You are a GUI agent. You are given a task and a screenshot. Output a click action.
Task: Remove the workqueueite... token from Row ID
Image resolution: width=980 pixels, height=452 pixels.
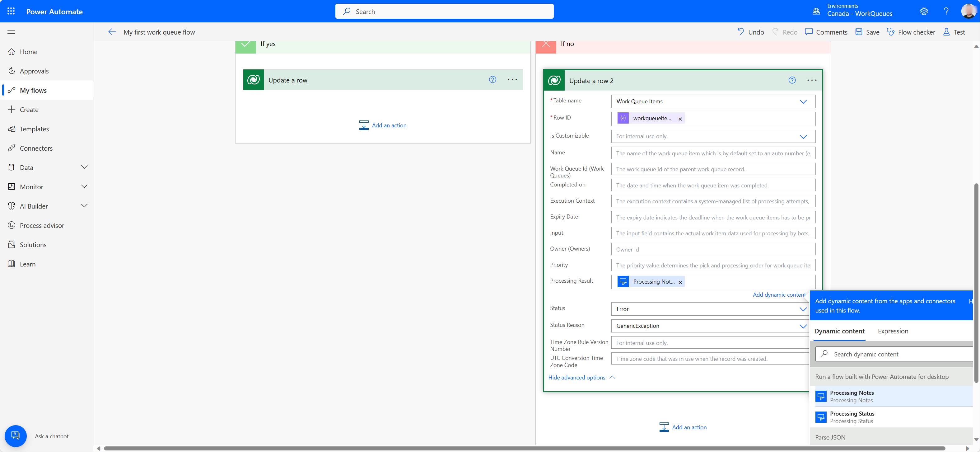[x=680, y=119]
